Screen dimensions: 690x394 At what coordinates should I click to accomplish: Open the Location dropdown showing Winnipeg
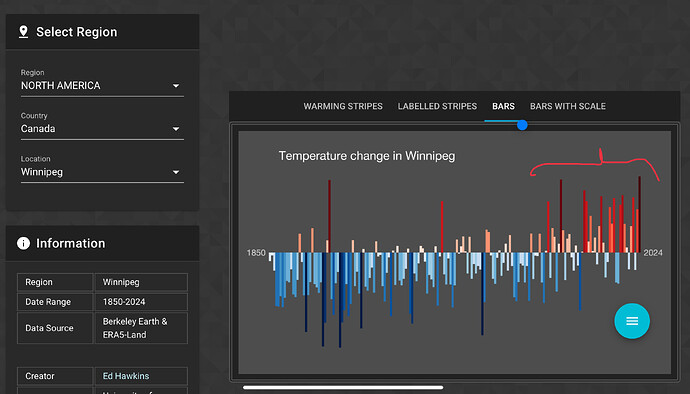point(102,172)
